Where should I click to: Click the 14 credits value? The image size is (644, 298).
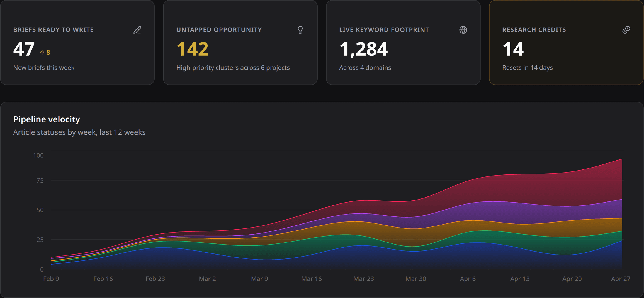[513, 49]
